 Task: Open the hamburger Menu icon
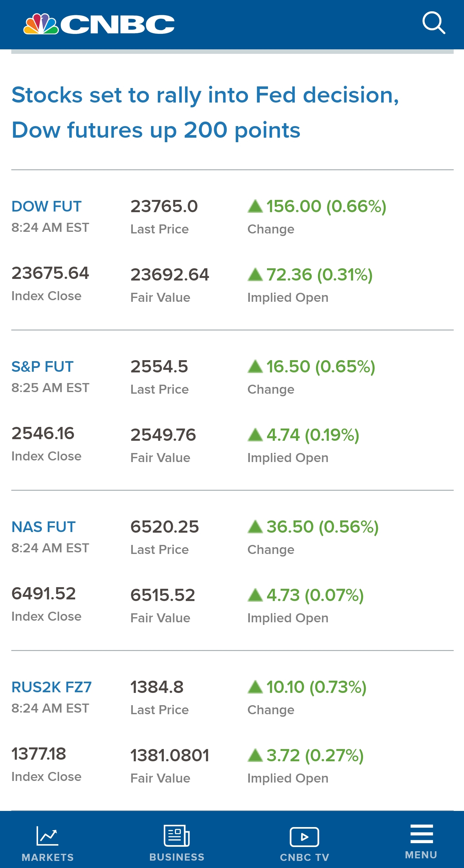tap(421, 834)
